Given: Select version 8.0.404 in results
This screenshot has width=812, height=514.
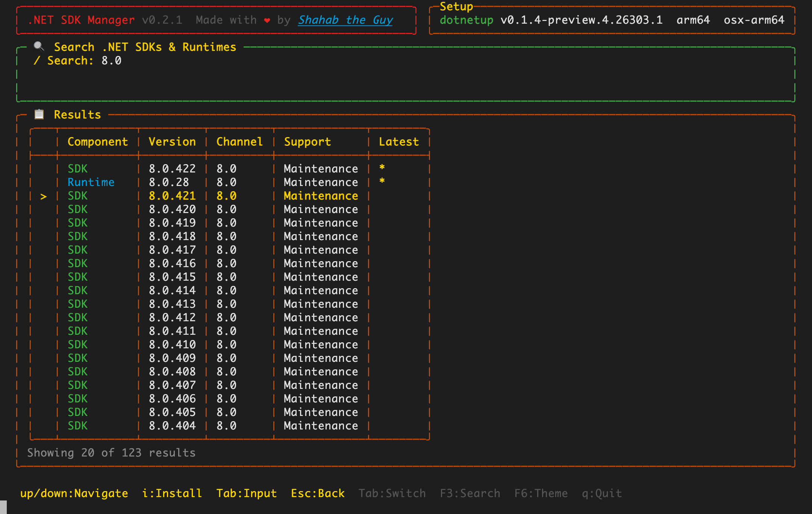Looking at the screenshot, I should pyautogui.click(x=172, y=426).
